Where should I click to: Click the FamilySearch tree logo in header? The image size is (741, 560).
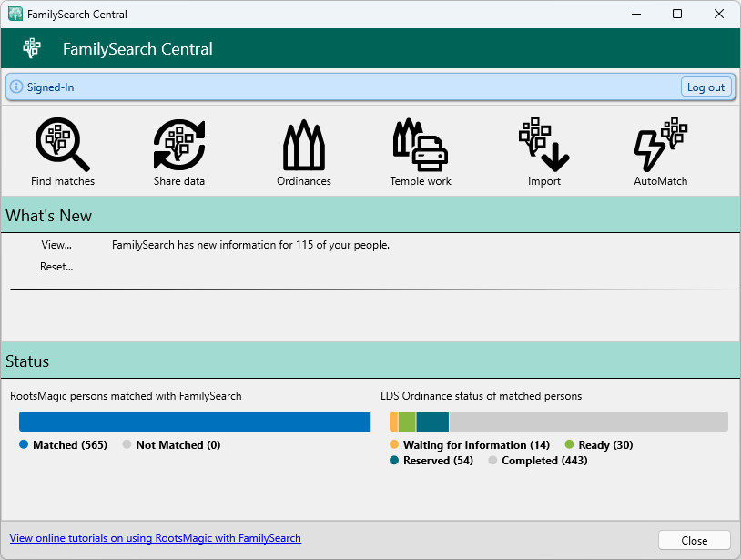(32, 48)
